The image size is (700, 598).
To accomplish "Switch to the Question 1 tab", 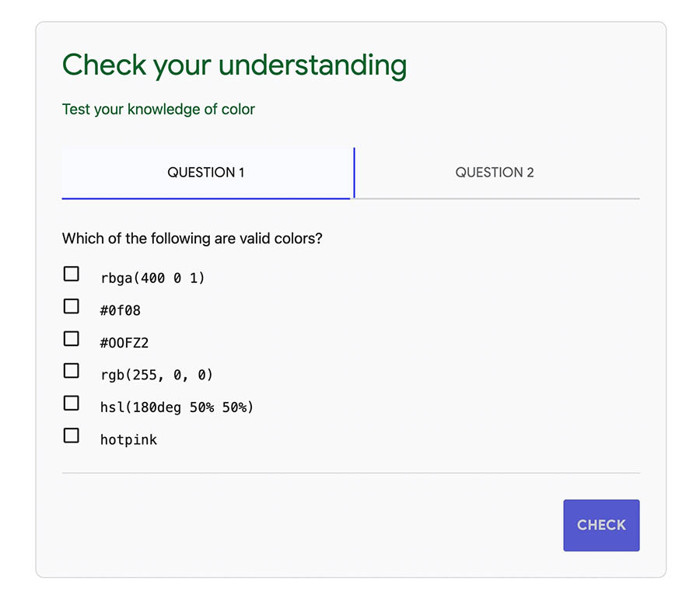I will pyautogui.click(x=206, y=173).
